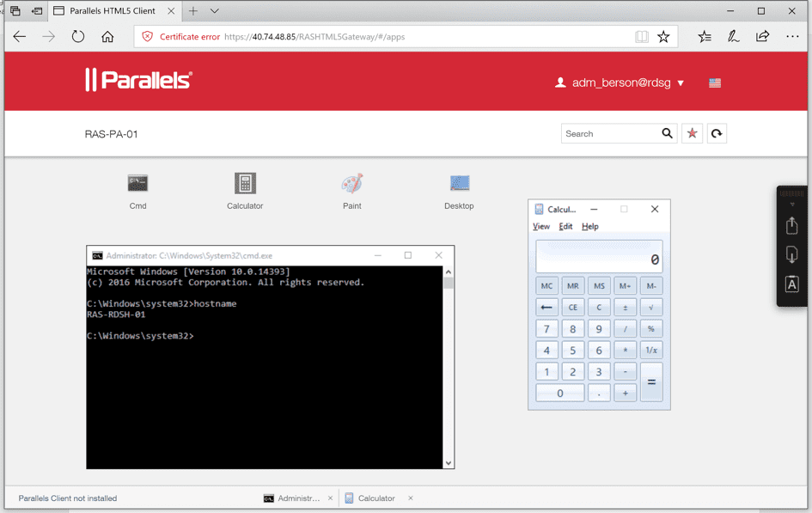Show favorites with the red star button
This screenshot has width=812, height=513.
pos(692,133)
